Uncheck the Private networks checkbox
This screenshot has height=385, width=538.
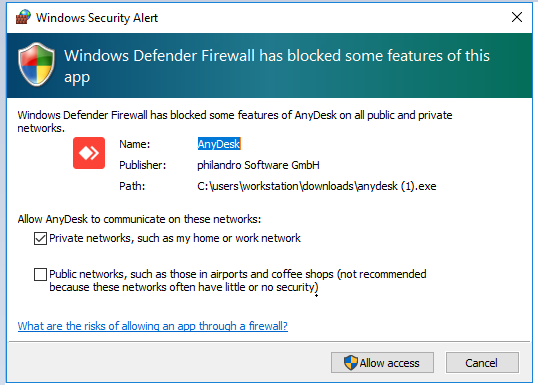[40, 238]
